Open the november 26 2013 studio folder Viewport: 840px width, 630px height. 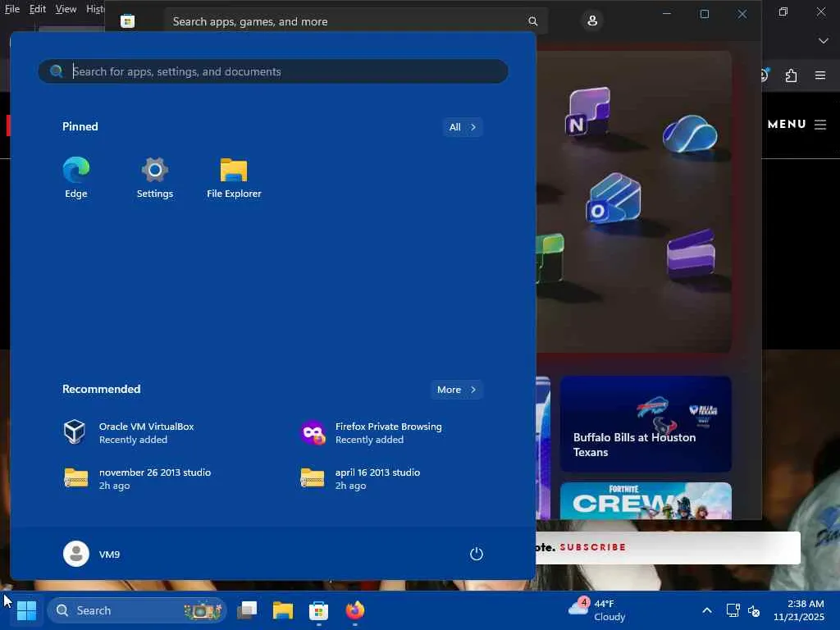(137, 478)
